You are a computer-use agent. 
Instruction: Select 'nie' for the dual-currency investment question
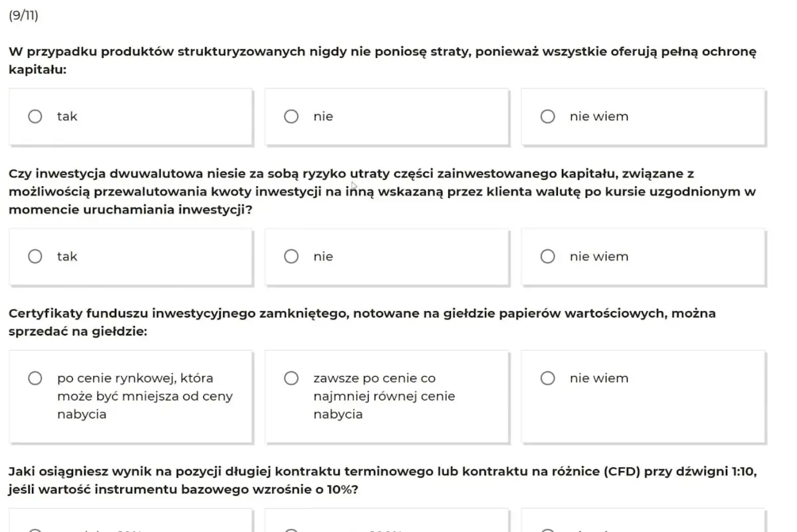tap(291, 256)
